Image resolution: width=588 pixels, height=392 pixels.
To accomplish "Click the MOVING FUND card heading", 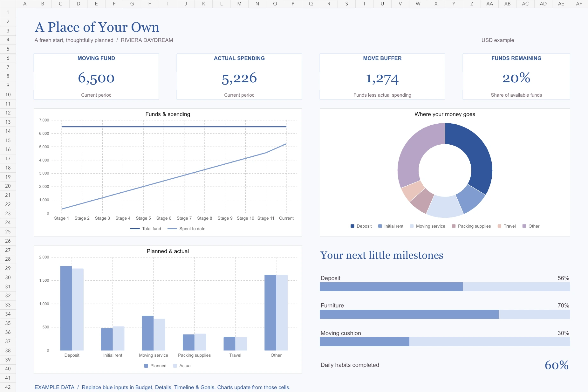I will (x=96, y=58).
